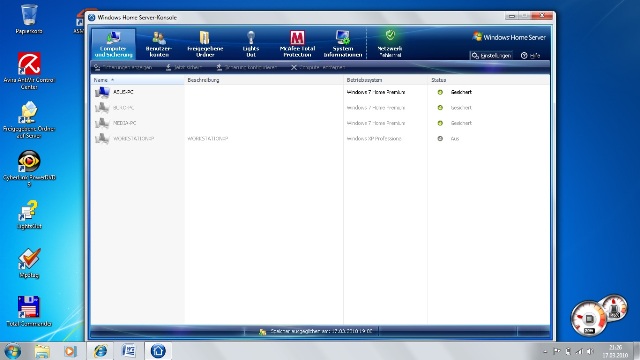Image resolution: width=640 pixels, height=360 pixels.
Task: Select the MEDIA-PC computer icon
Action: click(102, 123)
